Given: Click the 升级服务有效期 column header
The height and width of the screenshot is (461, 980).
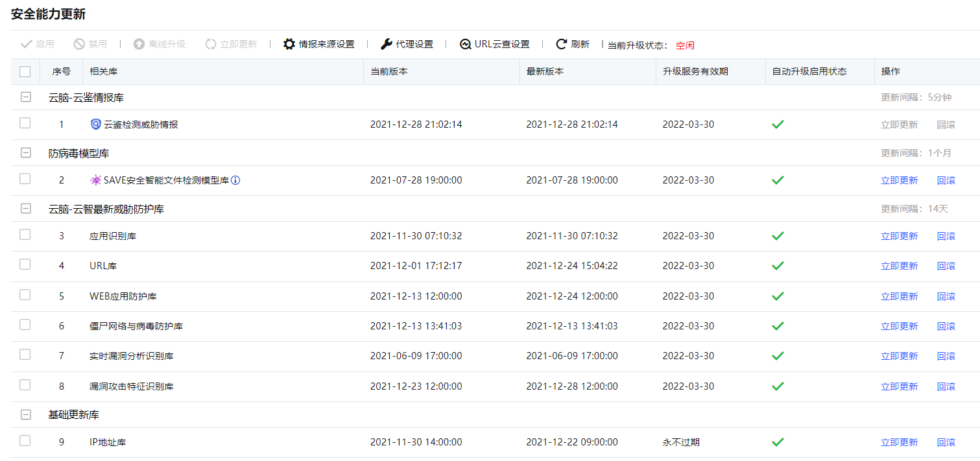Looking at the screenshot, I should 695,71.
